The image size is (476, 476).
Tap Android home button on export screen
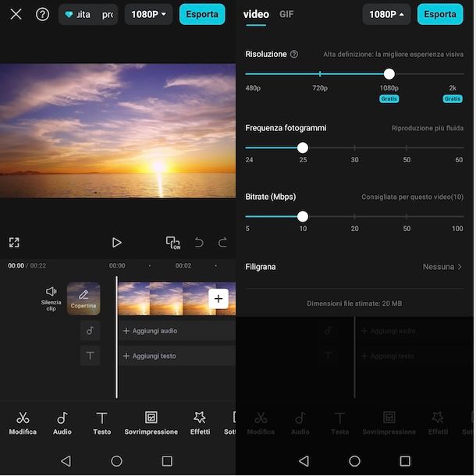pyautogui.click(x=354, y=461)
